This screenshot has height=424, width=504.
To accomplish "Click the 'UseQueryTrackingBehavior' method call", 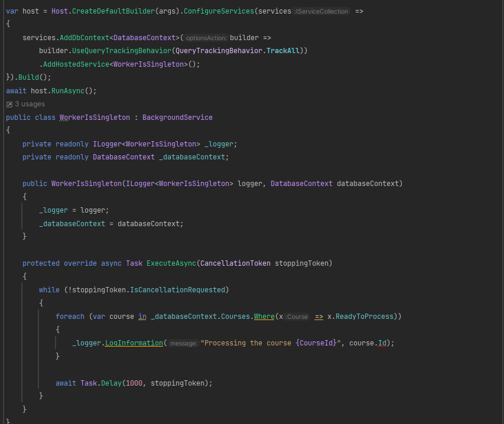I will click(122, 51).
